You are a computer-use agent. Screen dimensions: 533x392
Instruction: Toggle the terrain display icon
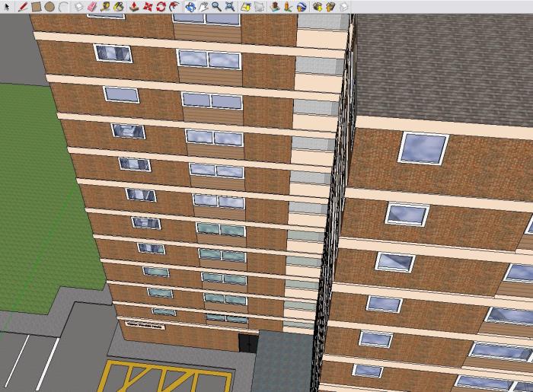tap(260, 6)
